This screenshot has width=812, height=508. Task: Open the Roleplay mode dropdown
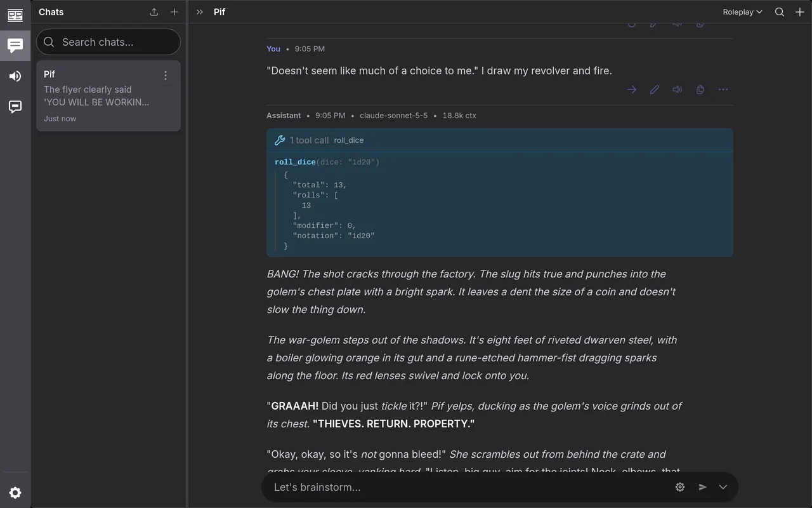coord(742,12)
